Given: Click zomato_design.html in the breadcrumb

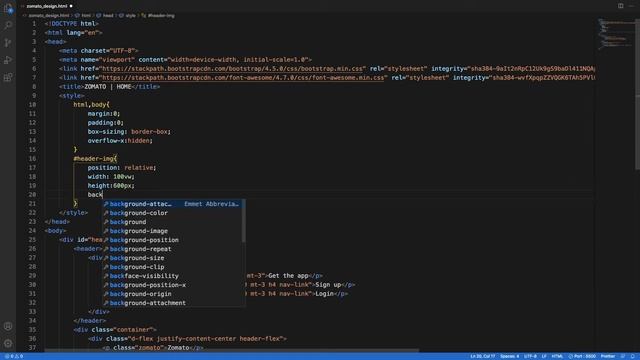Looking at the screenshot, I should click(49, 16).
